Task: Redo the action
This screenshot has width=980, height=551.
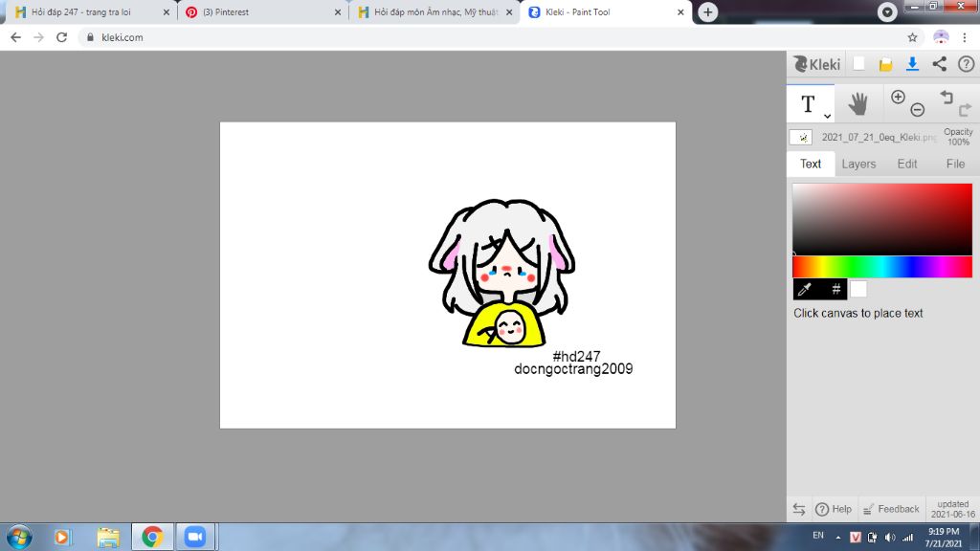Action: pos(965,110)
